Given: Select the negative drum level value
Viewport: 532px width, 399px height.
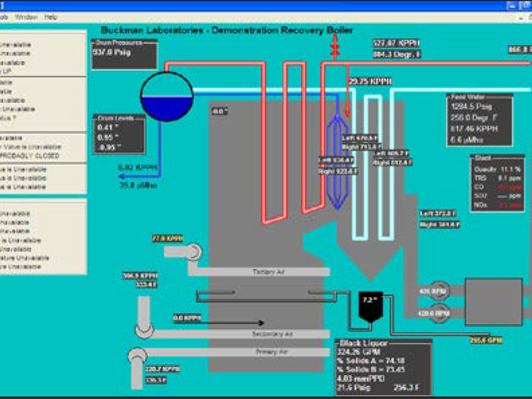Looking at the screenshot, I should click(x=108, y=147).
